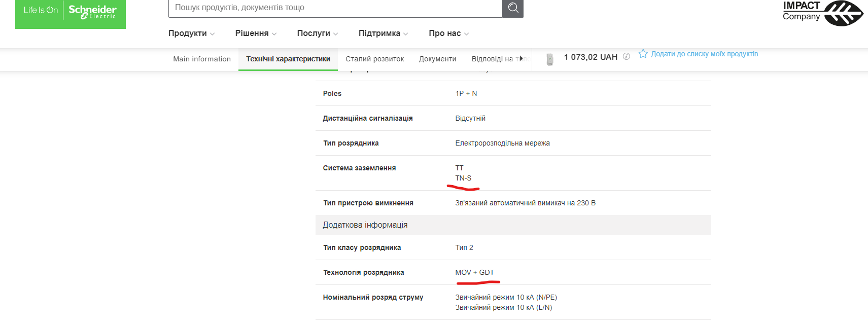
Task: Click Додати до списку моїх продуктів link
Action: pyautogui.click(x=705, y=54)
